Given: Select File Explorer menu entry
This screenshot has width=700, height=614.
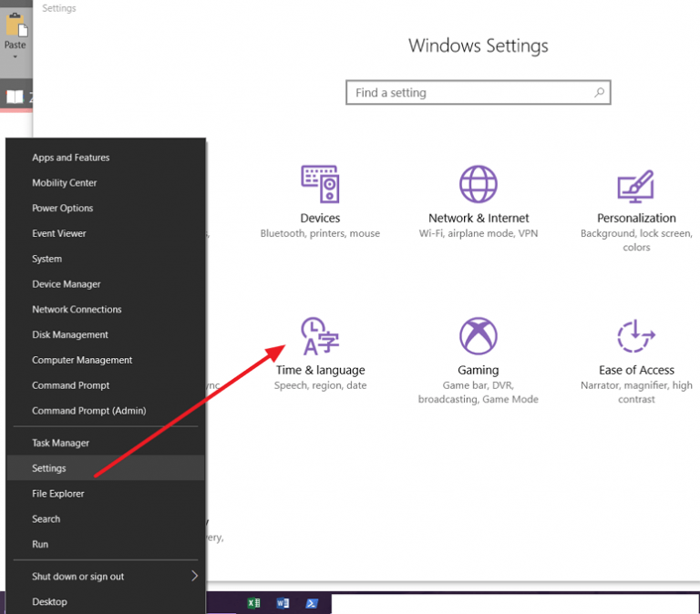Looking at the screenshot, I should pos(106,494).
